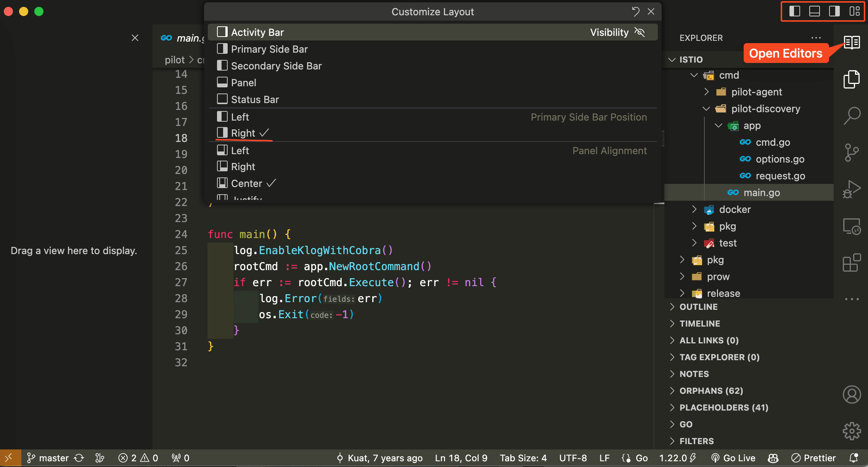Viewport: 868px width, 467px height.
Task: Click line number 24 in gutter
Action: pos(181,234)
